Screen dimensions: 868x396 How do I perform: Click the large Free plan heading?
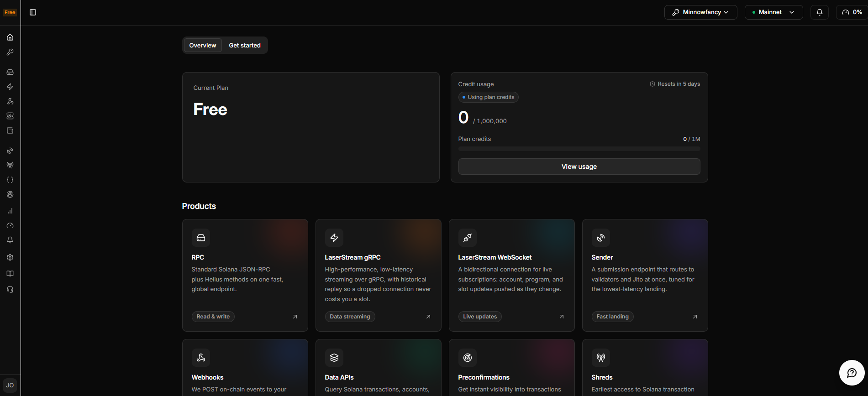(210, 109)
